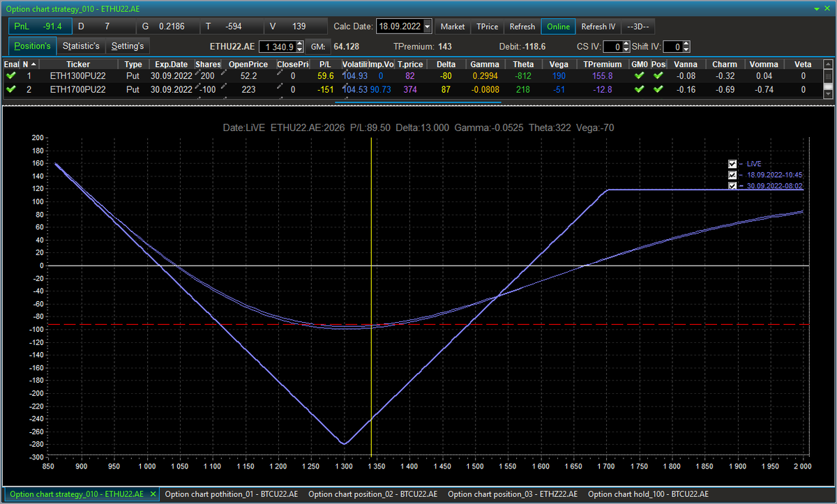
Task: Close the strategy_010 - ETHU22.AE bottom tab
Action: (x=153, y=494)
